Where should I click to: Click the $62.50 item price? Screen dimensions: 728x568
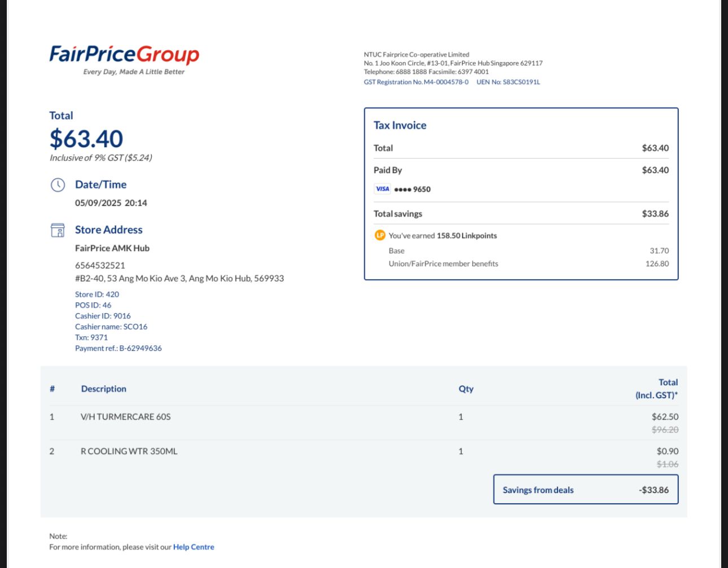click(665, 417)
